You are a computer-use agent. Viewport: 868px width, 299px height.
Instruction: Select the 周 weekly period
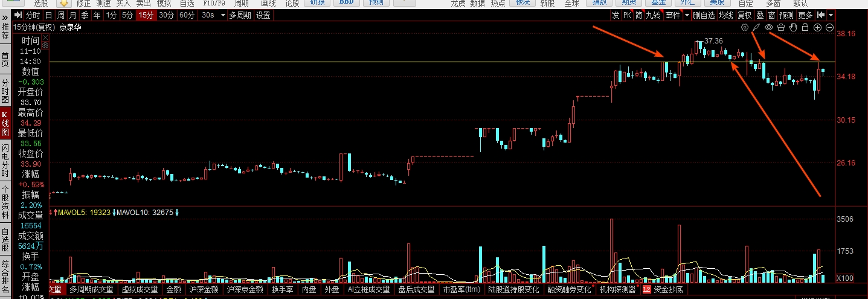click(60, 15)
